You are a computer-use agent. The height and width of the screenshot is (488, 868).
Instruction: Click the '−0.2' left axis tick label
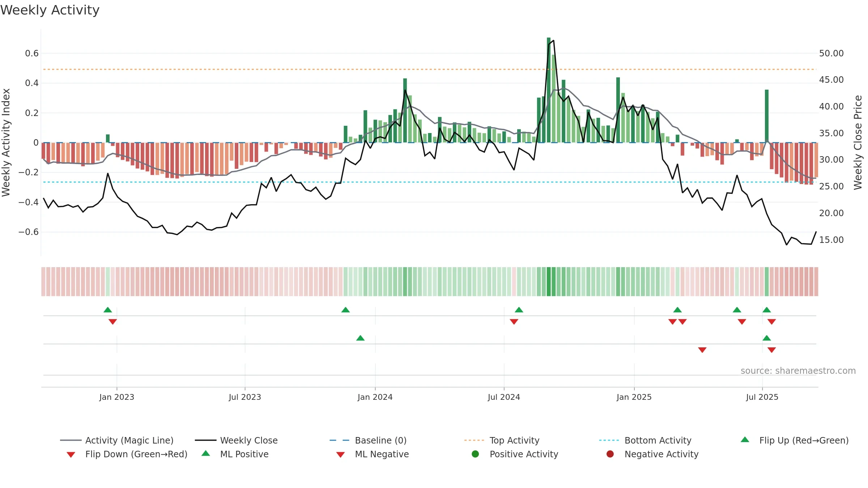tap(29, 172)
